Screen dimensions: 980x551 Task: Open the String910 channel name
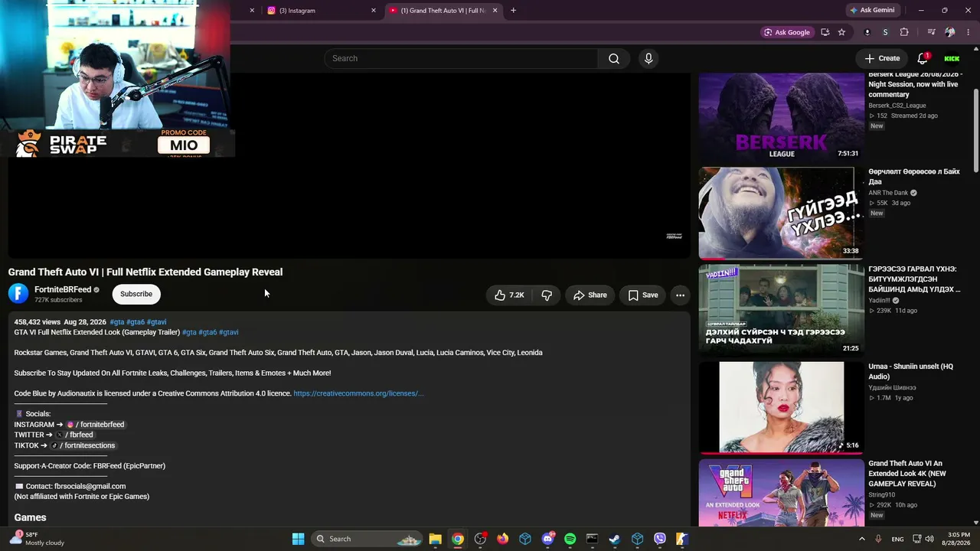click(881, 494)
